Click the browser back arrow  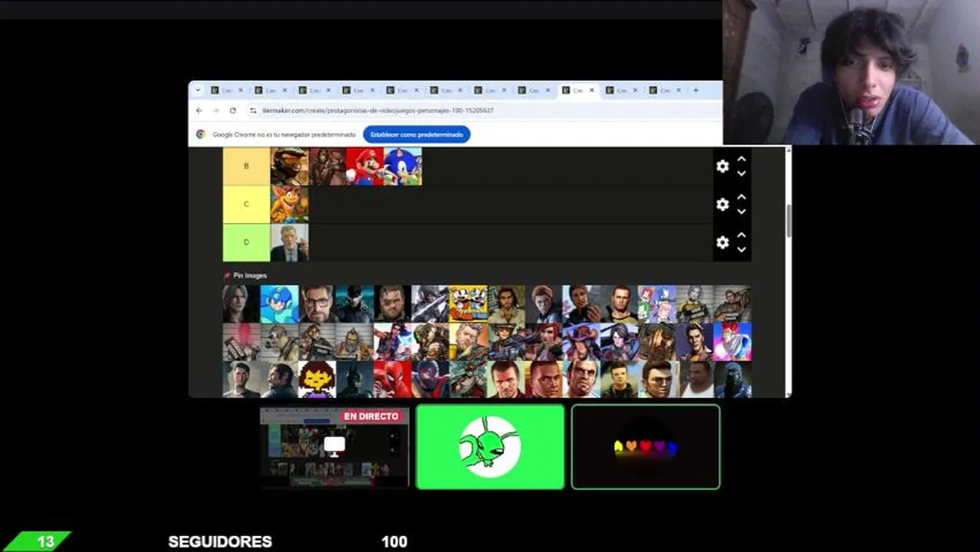[x=199, y=110]
